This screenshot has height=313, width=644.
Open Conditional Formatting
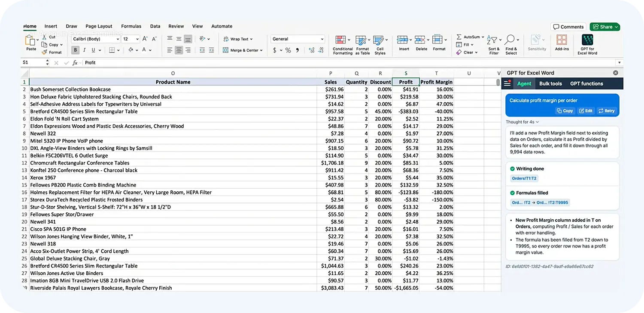pyautogui.click(x=342, y=45)
